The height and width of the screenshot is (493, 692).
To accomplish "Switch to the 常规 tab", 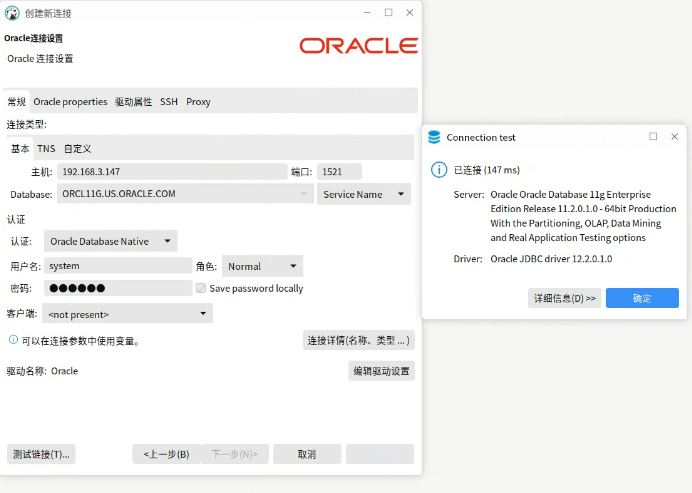I will click(x=17, y=102).
